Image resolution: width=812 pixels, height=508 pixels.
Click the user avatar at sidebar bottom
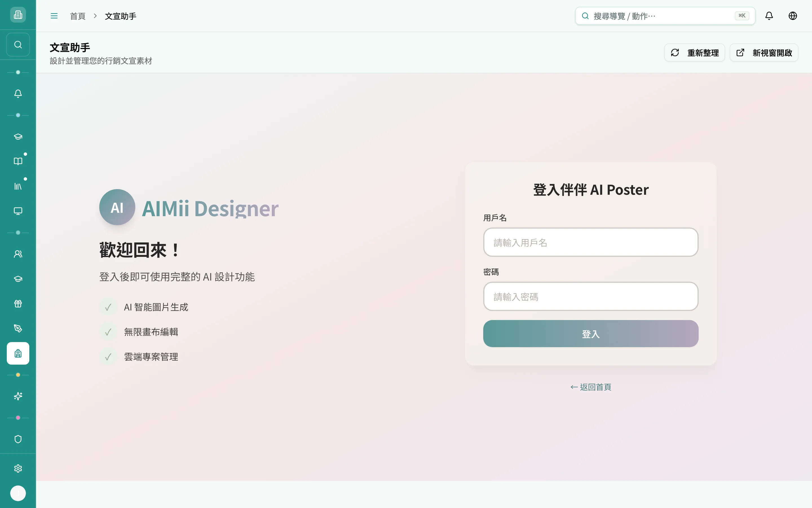tap(18, 493)
